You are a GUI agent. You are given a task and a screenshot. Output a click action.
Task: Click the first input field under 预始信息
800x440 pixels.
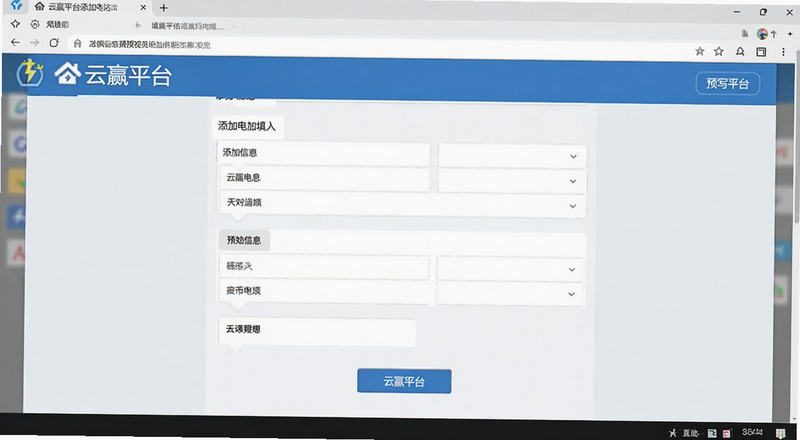[324, 267]
